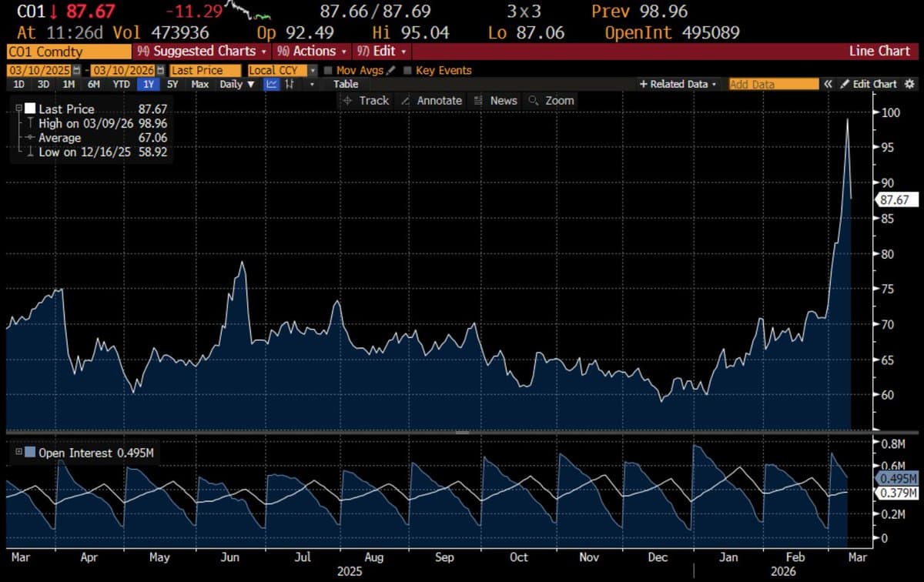Open the end date calendar picker
Screen dimensions: 924x582
coord(160,70)
